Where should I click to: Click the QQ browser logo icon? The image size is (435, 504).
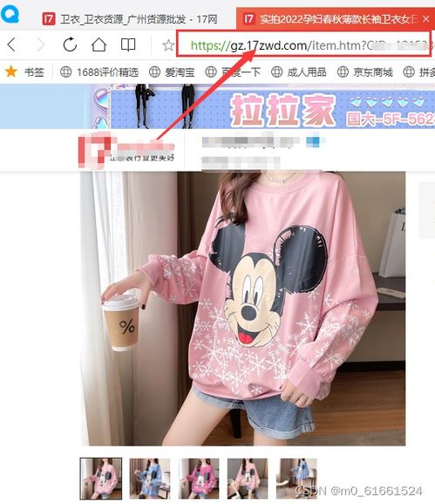click(x=10, y=14)
